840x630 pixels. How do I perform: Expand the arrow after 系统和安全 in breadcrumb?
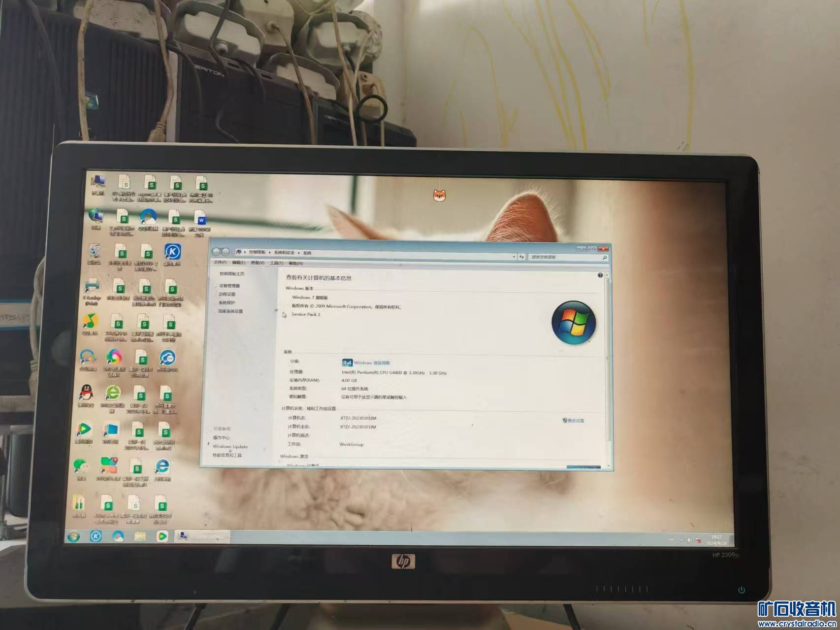(x=298, y=253)
